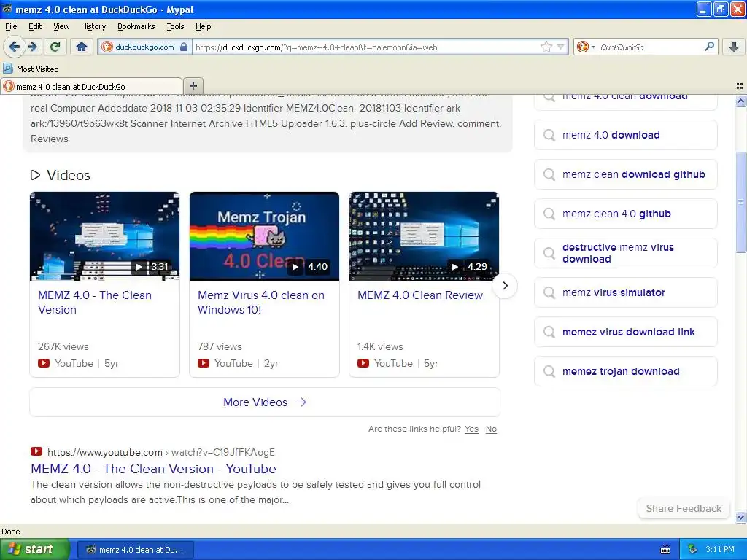Open the Edit menu
747x560 pixels.
point(35,26)
